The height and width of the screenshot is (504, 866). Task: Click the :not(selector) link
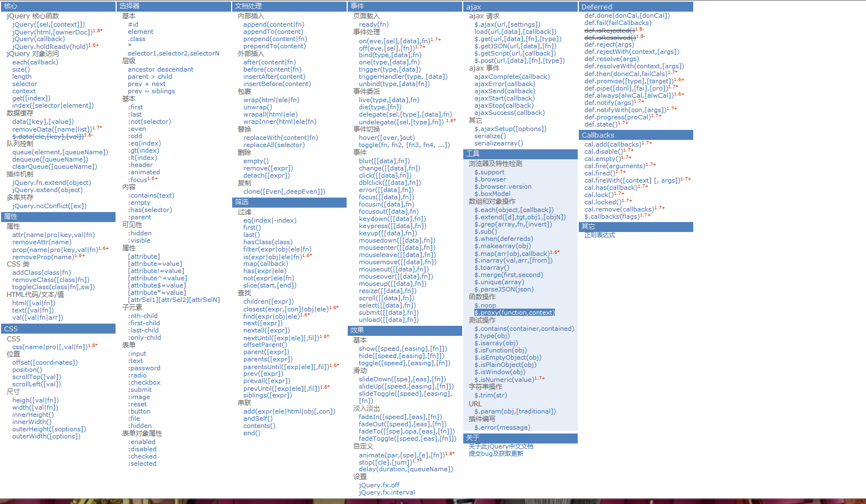pos(149,122)
